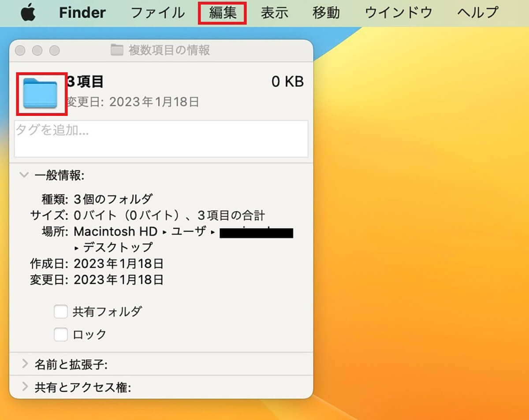Open the 編集 menu
Screen dimensions: 529x420
click(223, 13)
